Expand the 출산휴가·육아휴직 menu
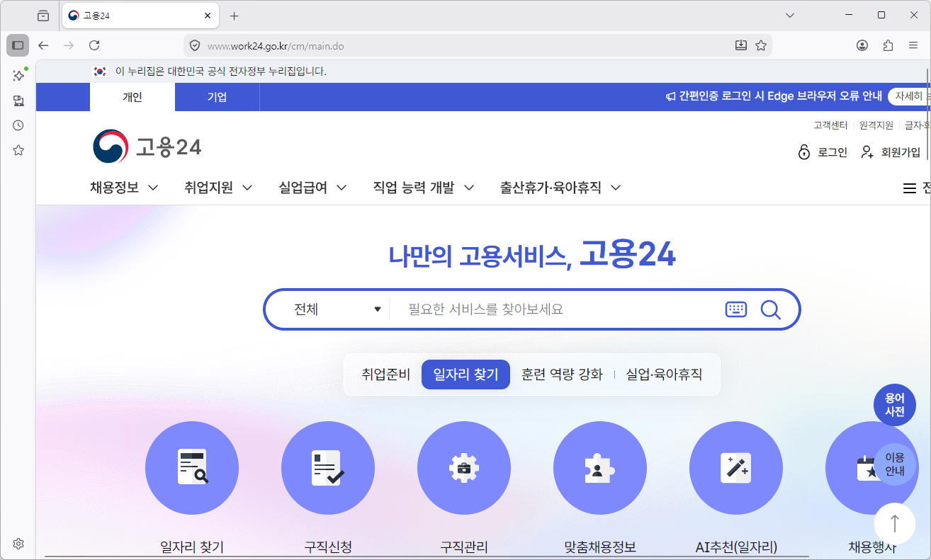931x560 pixels. [560, 188]
